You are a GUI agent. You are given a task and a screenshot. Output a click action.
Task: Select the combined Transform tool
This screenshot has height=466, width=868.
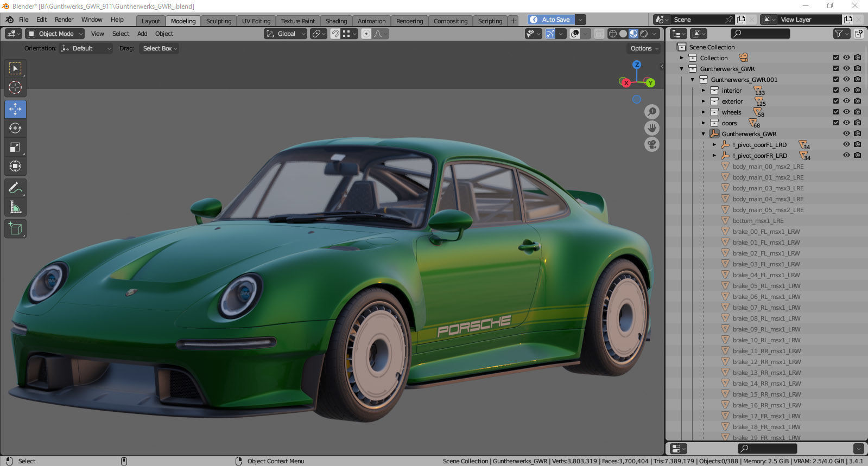tap(15, 166)
